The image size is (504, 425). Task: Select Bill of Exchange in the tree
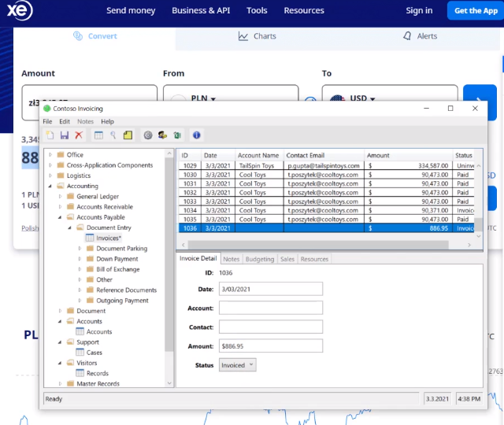coord(118,269)
